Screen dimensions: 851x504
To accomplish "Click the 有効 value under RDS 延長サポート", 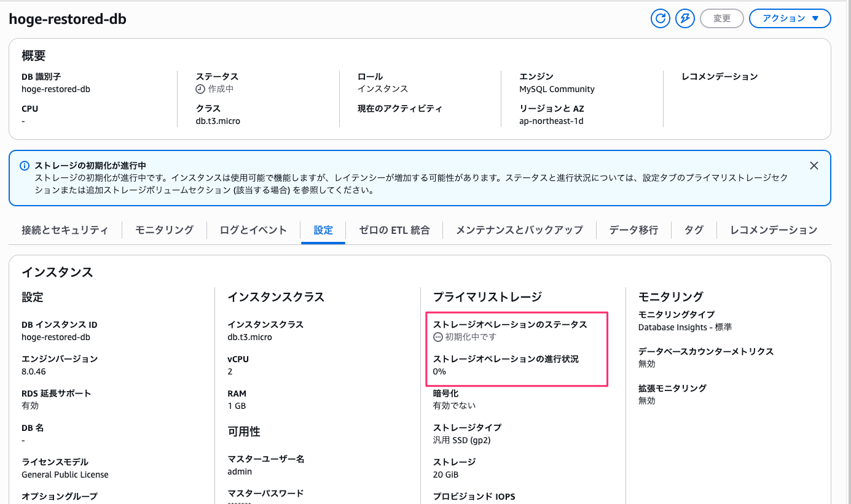I will [30, 406].
